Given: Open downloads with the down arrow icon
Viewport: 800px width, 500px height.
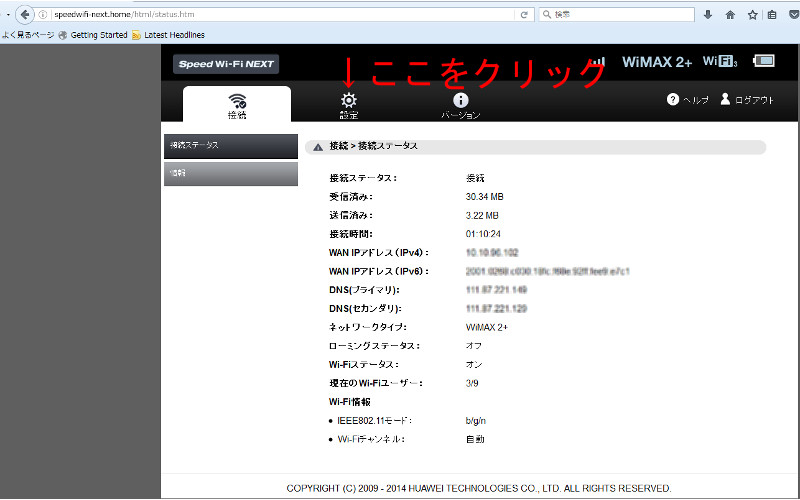Looking at the screenshot, I should [708, 15].
